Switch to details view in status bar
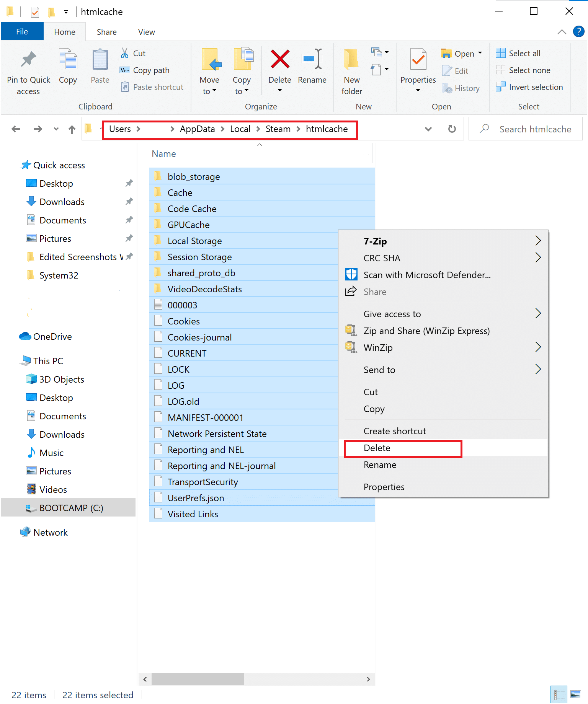Image resolution: width=588 pixels, height=704 pixels. [559, 694]
